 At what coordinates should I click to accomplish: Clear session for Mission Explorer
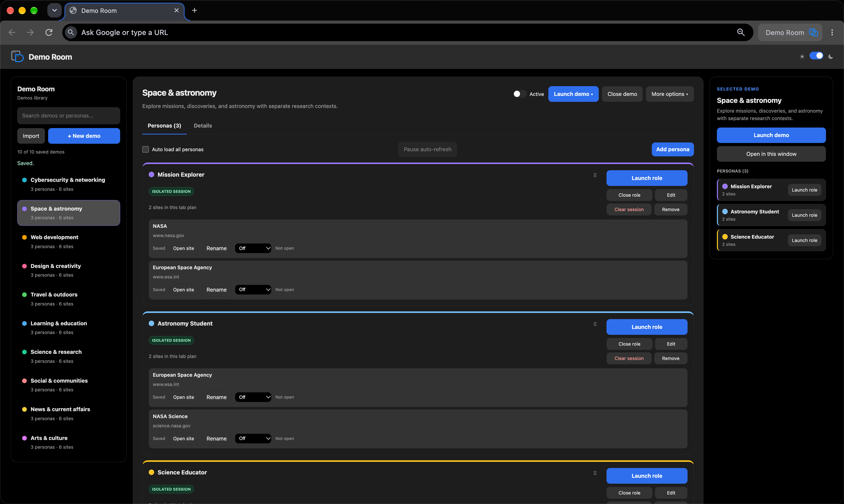coord(629,209)
